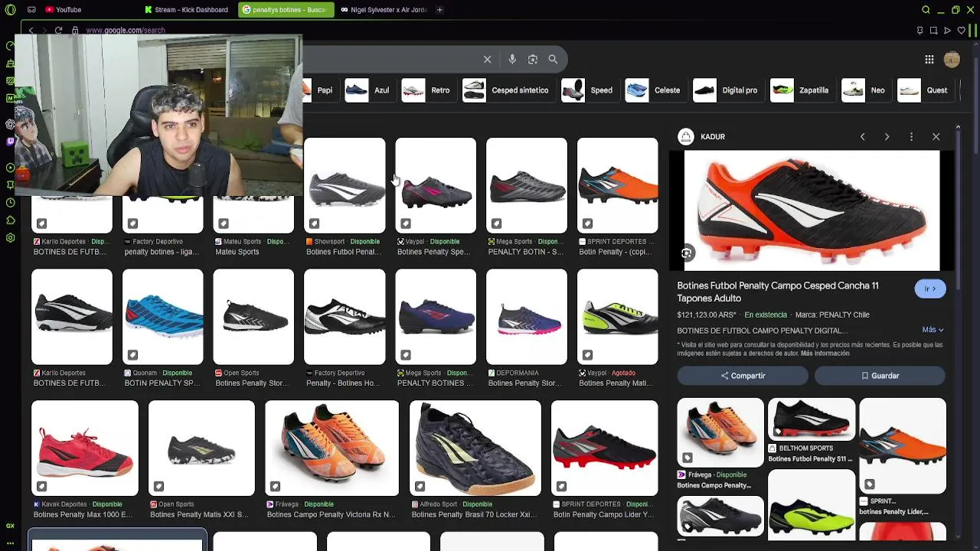Open more options in the preview panel
The height and width of the screenshot is (551, 980).
tap(911, 137)
